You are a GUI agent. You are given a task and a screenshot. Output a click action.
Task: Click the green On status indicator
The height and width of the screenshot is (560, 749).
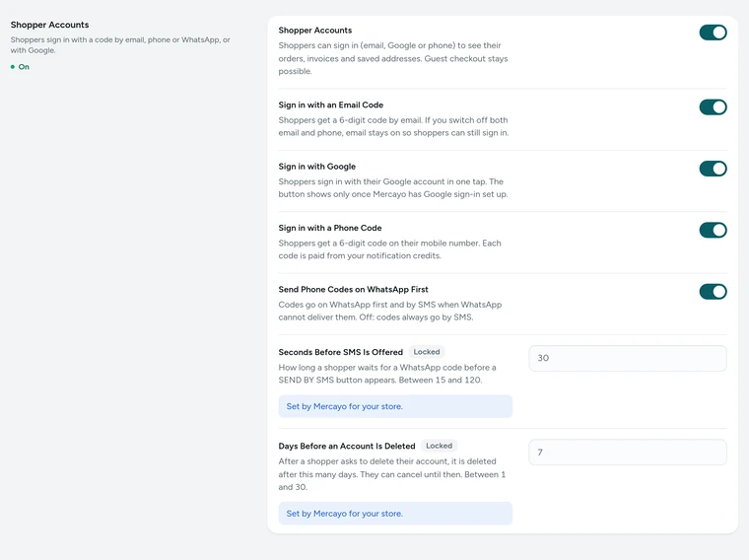point(20,67)
